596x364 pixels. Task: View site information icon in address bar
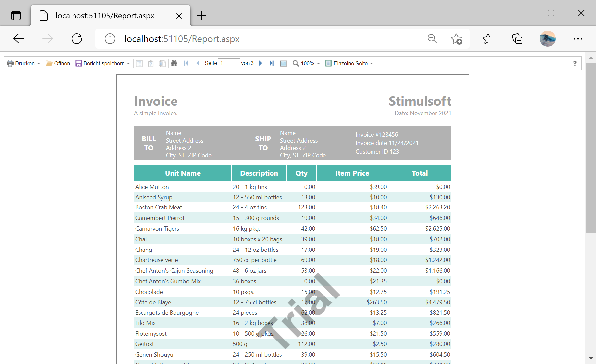110,39
